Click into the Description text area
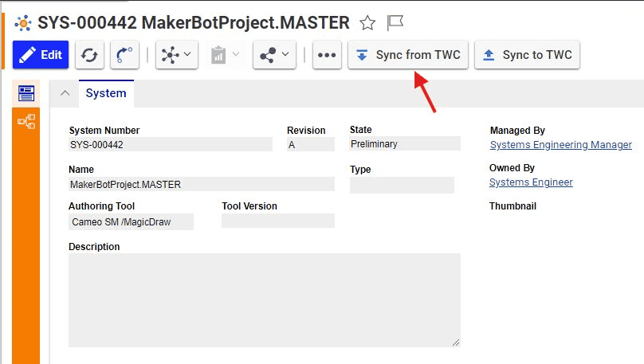This screenshot has width=644, height=364. click(265, 300)
